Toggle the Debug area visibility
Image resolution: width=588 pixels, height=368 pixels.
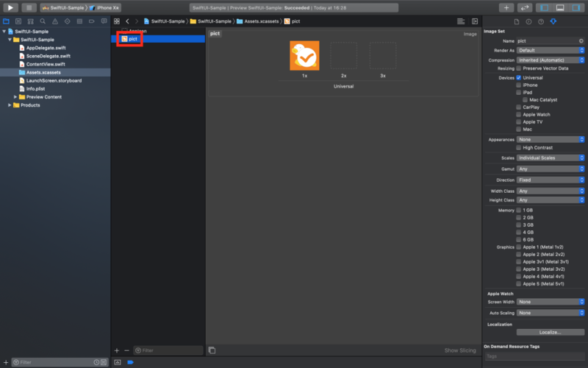(x=560, y=7)
